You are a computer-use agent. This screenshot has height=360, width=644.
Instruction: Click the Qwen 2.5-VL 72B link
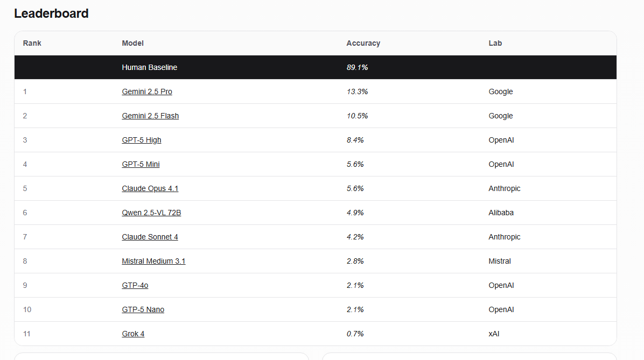(x=151, y=213)
